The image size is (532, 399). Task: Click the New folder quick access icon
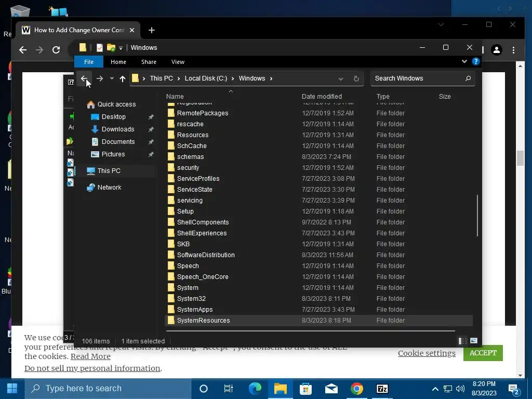click(111, 48)
